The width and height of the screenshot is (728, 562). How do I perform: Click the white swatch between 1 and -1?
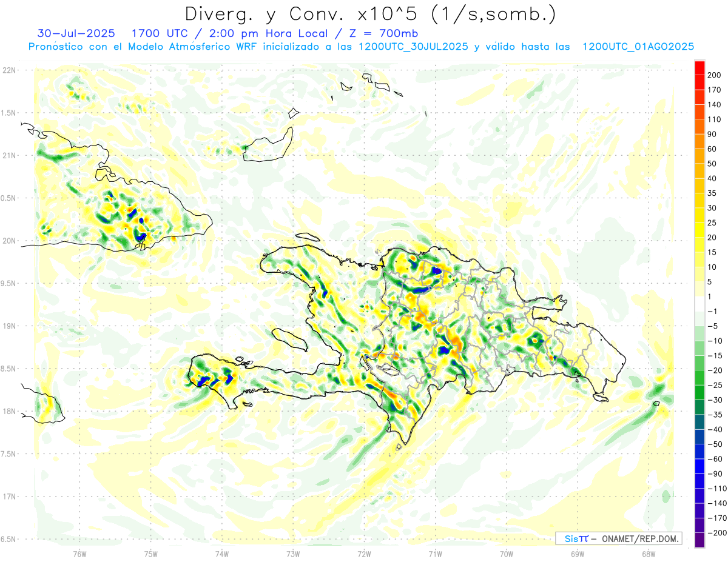click(699, 304)
